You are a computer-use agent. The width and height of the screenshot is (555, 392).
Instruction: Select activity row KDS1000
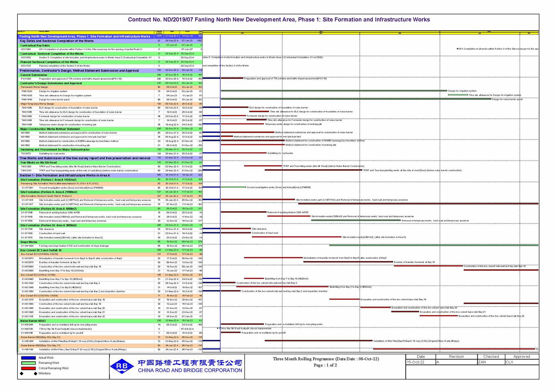tap(110, 49)
